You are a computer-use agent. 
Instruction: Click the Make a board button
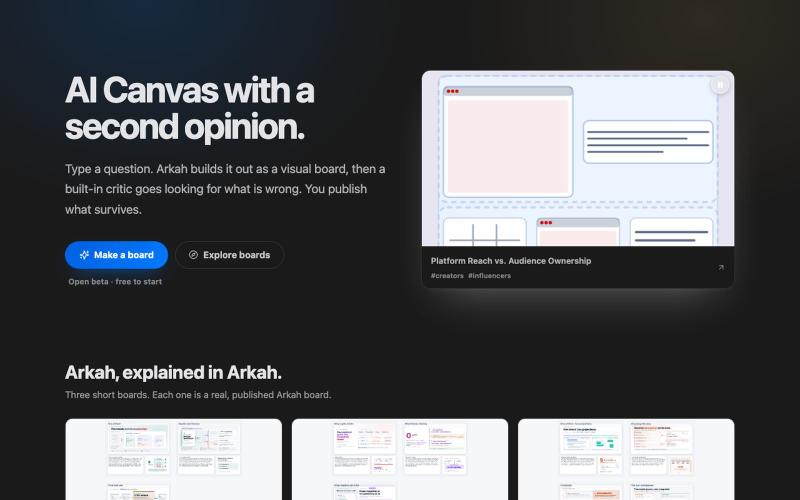pos(116,255)
